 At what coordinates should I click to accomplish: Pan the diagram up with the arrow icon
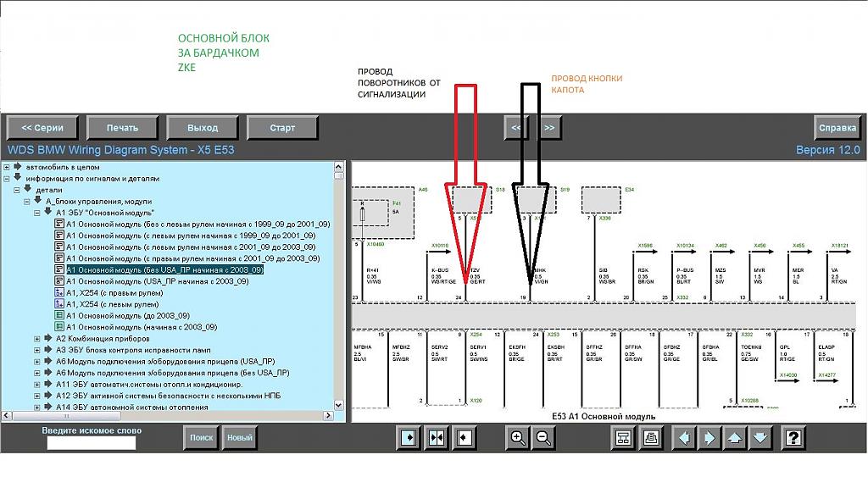734,438
